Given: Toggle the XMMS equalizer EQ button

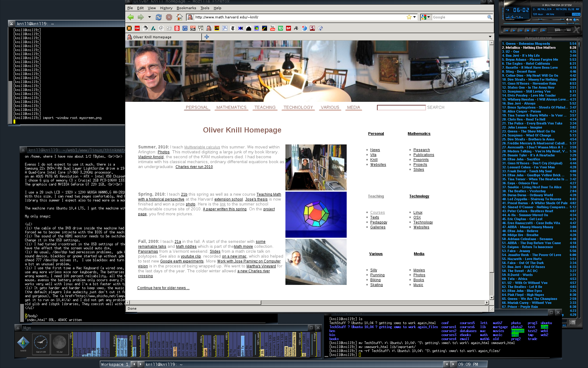Looking at the screenshot, I should tap(567, 20).
